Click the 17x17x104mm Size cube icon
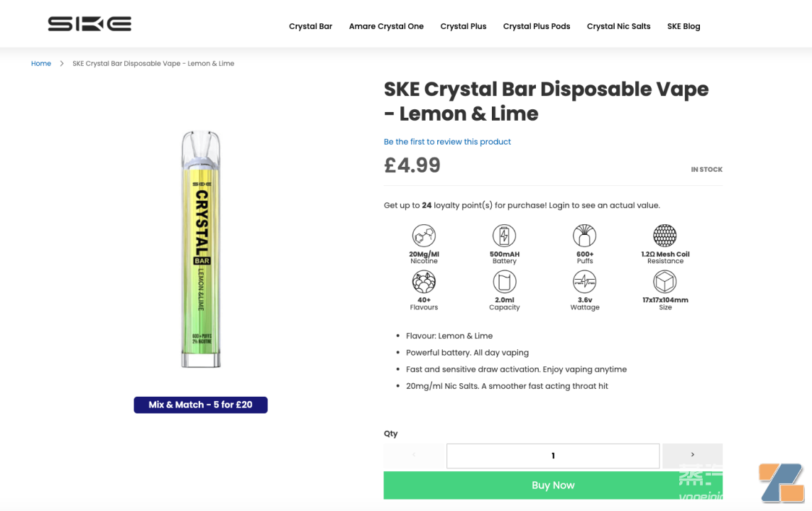 pos(665,282)
